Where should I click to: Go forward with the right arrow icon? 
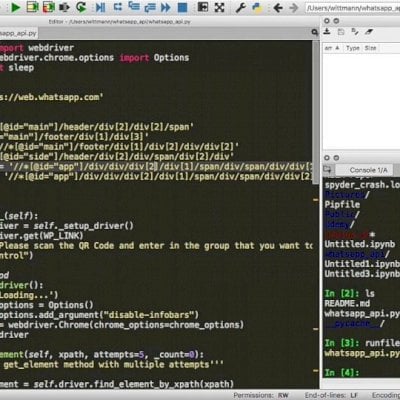294,7
